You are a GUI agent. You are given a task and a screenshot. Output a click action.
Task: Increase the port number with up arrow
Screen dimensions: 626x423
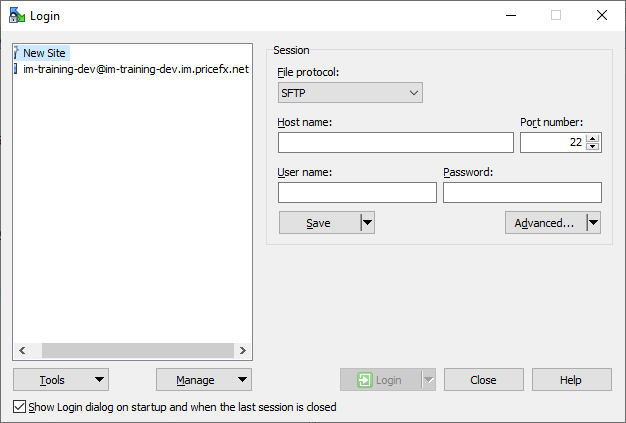(593, 138)
